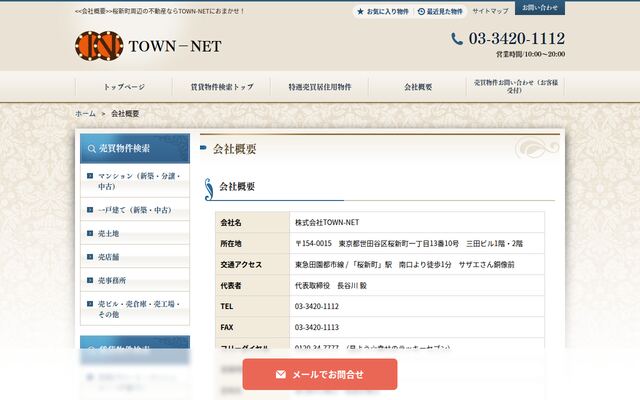This screenshot has width=640, height=400.
Task: Click the お問い合わせ header button
Action: click(540, 8)
